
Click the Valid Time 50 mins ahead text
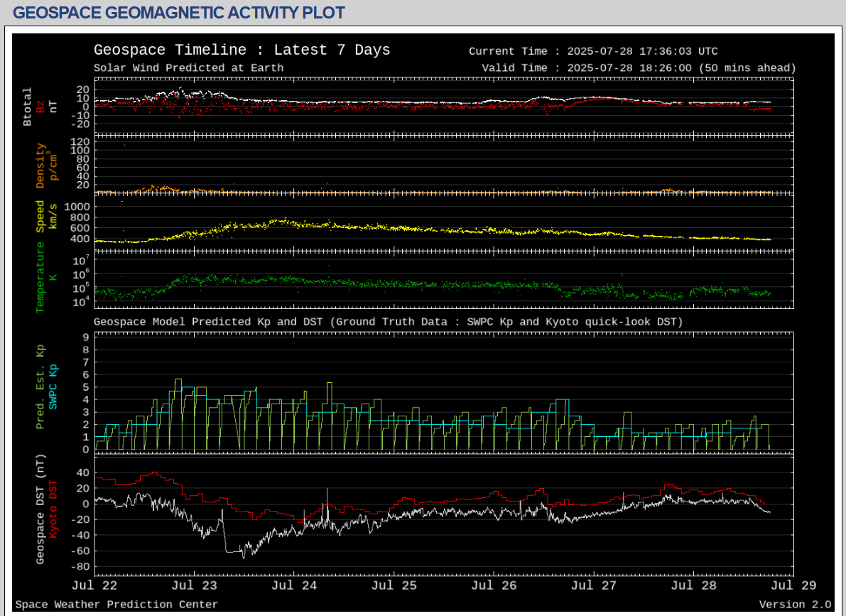(x=638, y=68)
